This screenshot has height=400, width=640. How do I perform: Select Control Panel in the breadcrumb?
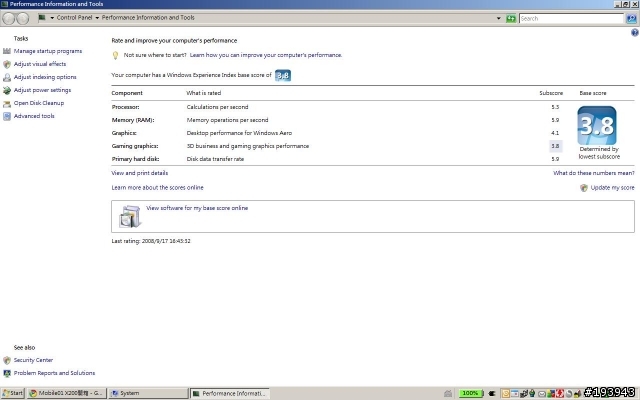click(74, 18)
